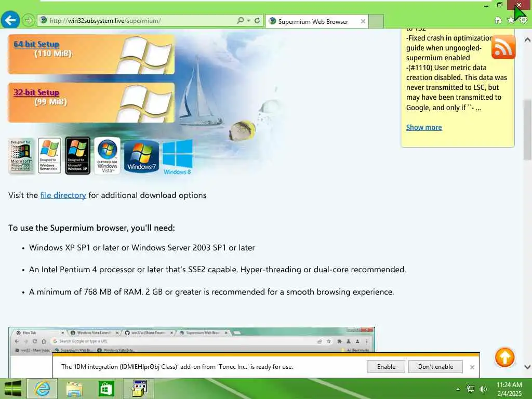Click the orange scroll-to-top arrow button
The width and height of the screenshot is (532, 399).
504,357
